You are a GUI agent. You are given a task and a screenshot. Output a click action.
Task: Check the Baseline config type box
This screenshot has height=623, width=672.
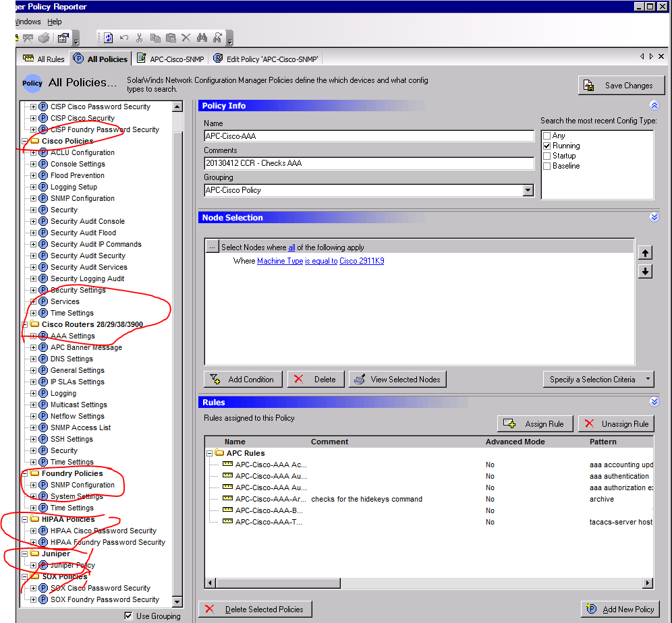click(547, 166)
